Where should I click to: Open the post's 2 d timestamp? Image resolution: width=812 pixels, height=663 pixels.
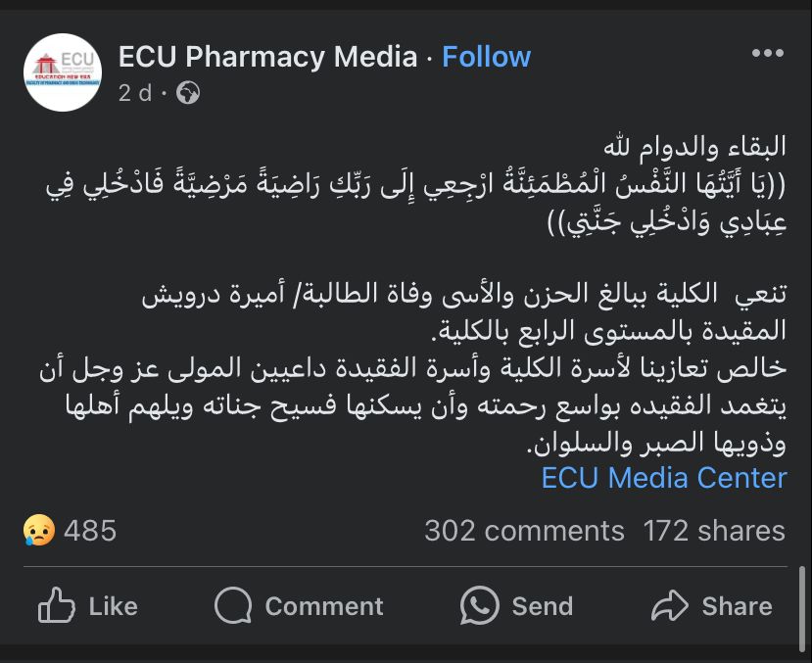coord(136,93)
